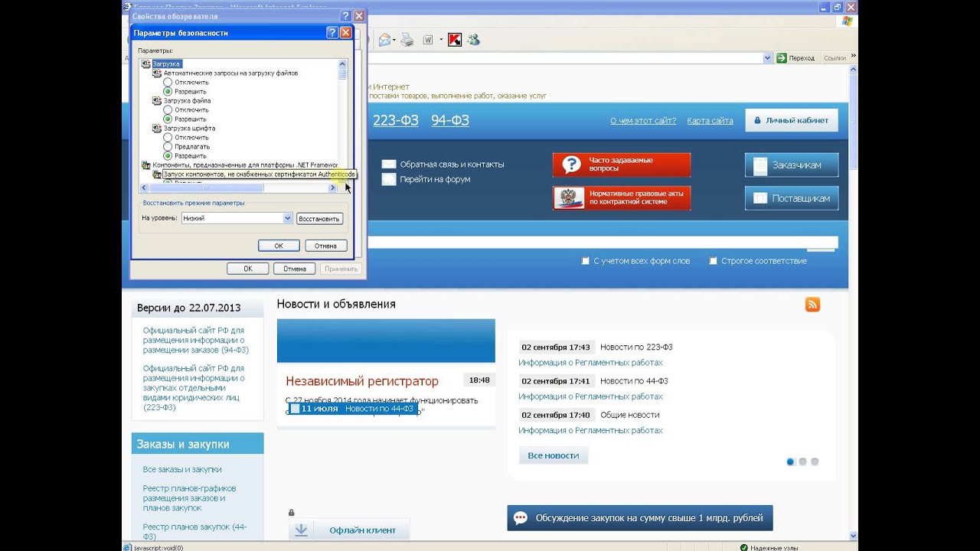The image size is (980, 551).
Task: Select Разрешить under Загрузка файла
Action: click(168, 119)
